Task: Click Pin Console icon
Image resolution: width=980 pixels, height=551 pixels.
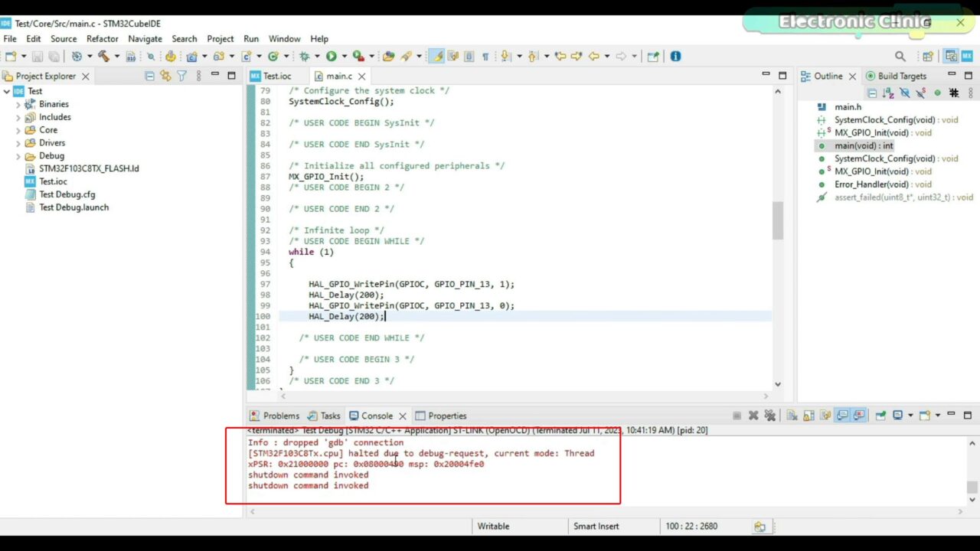Action: (x=880, y=416)
